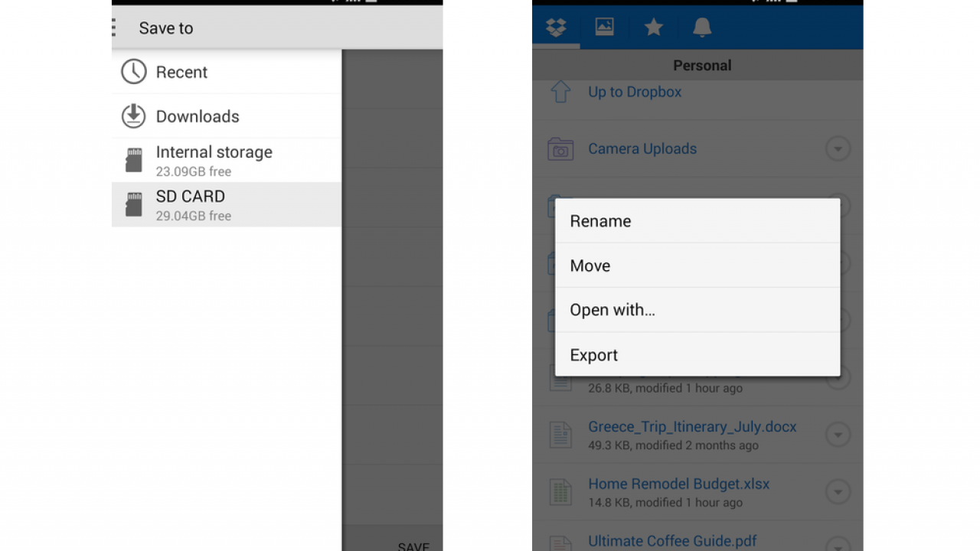This screenshot has height=551, width=980.
Task: Click the Recent clock icon
Action: (134, 72)
